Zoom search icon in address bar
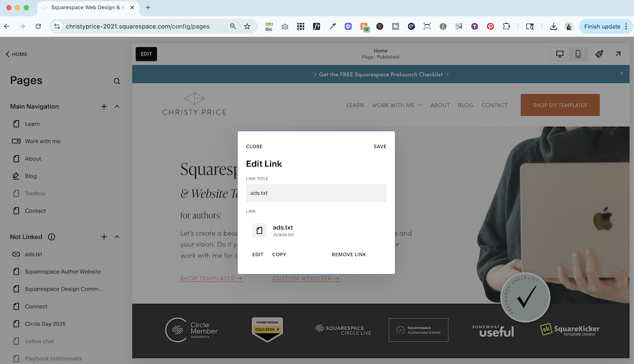This screenshot has height=364, width=634. pyautogui.click(x=233, y=26)
